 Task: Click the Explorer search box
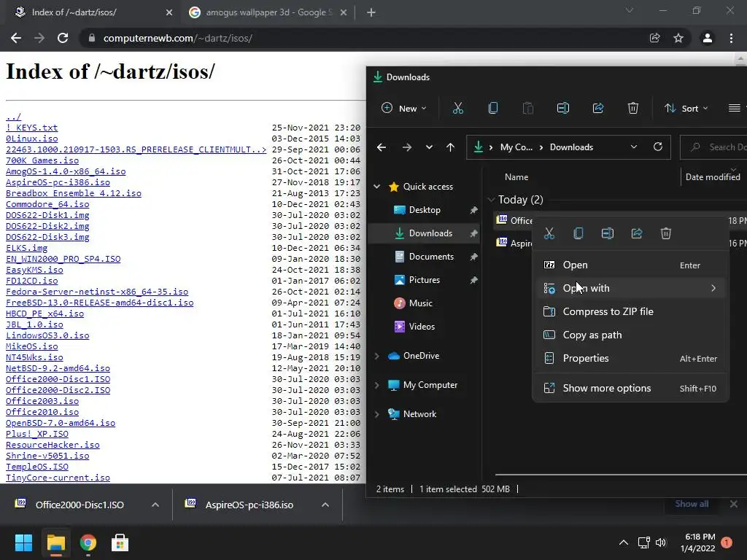713,147
